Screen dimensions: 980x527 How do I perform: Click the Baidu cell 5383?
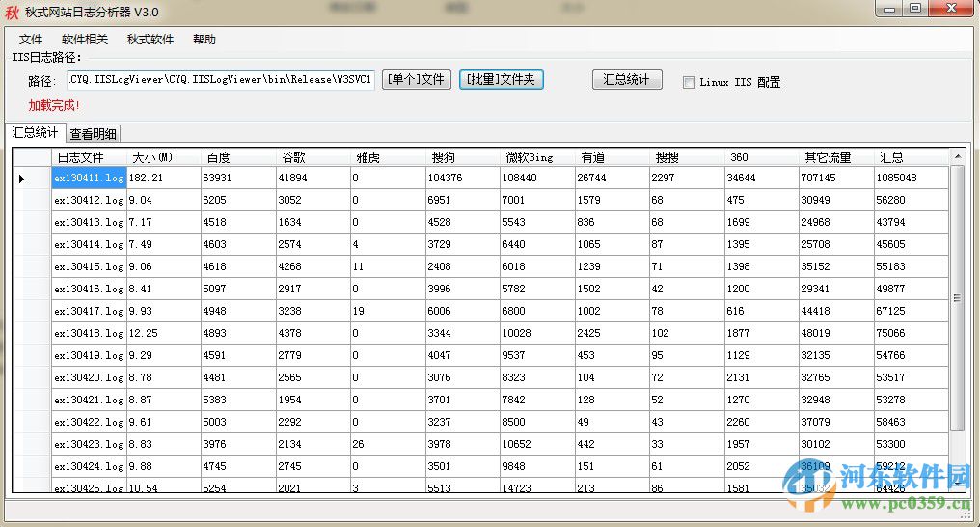point(239,401)
